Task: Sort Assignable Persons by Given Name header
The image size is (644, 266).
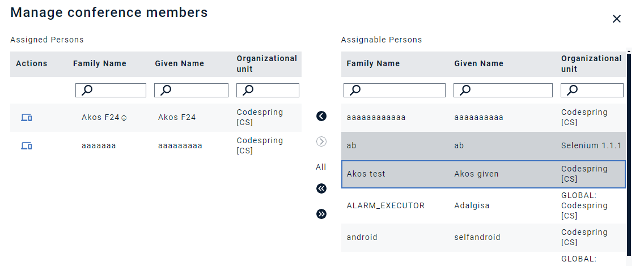Action: 478,63
